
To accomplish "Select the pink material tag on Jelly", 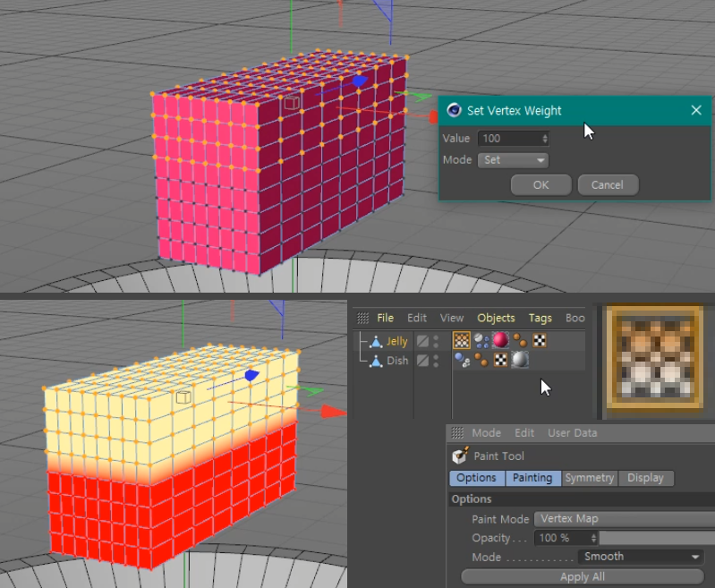I will [501, 340].
